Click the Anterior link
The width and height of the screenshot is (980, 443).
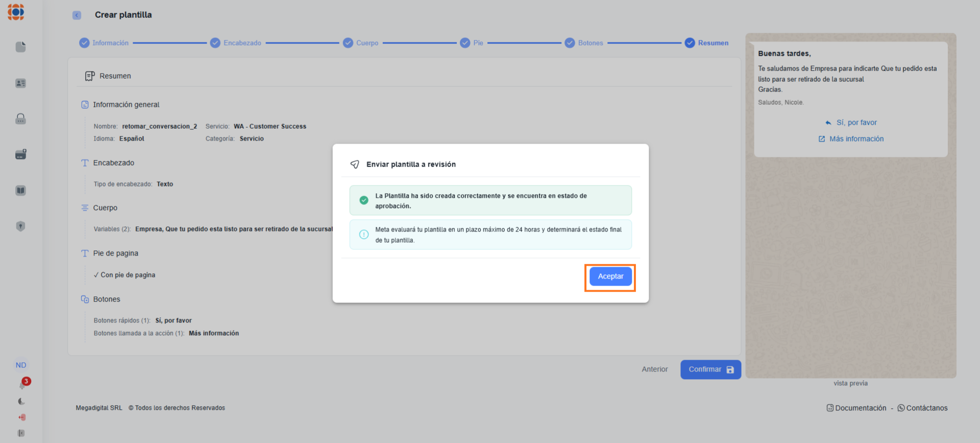click(654, 369)
